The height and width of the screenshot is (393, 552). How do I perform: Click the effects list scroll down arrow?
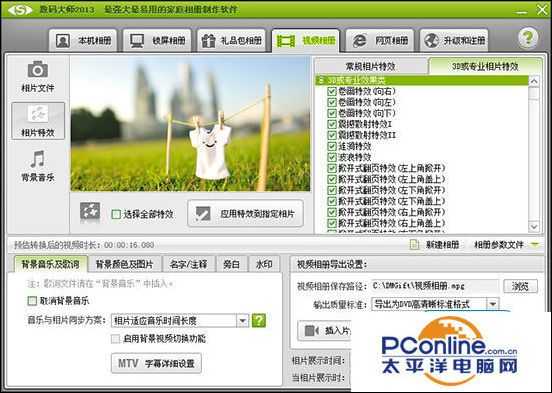(534, 226)
